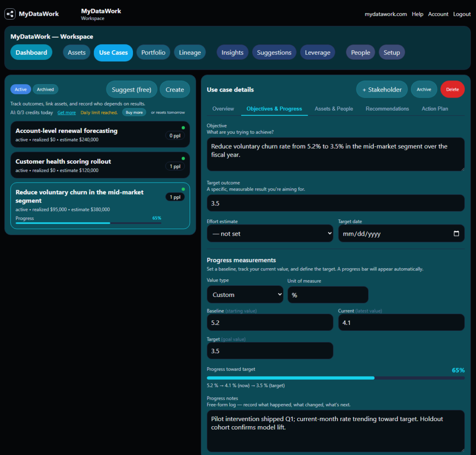Add a stakeholder with + Stakeholder button

pos(382,90)
